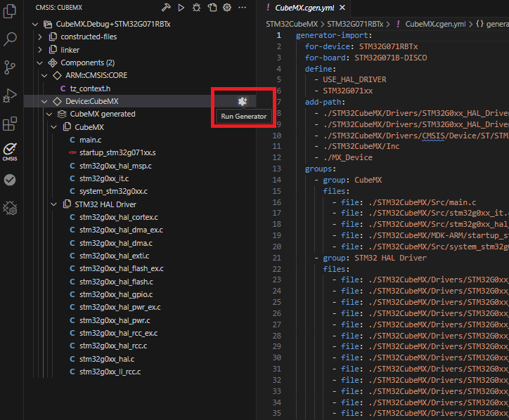Image resolution: width=509 pixels, height=420 pixels.
Task: Expand the constructed-files folder
Action: tap(40, 37)
